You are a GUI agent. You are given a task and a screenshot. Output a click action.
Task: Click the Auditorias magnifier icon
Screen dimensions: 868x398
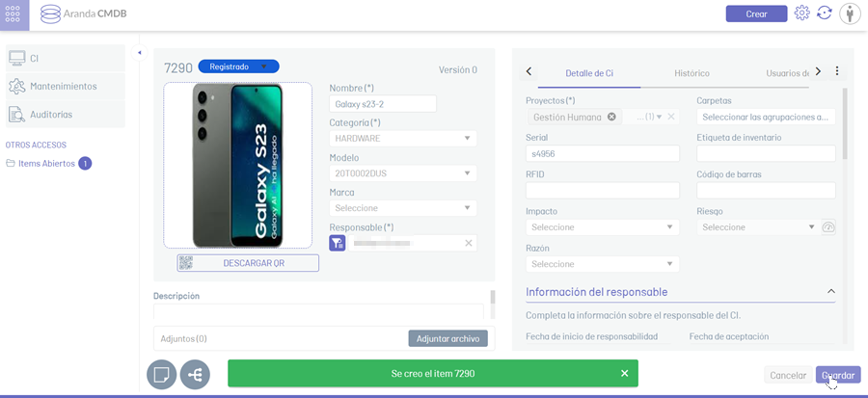tap(17, 115)
